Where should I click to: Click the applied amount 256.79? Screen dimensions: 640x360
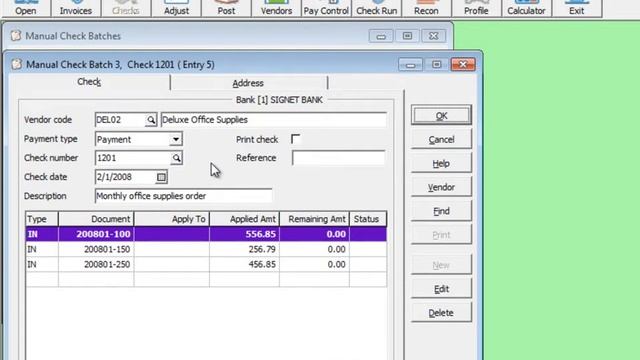point(262,249)
